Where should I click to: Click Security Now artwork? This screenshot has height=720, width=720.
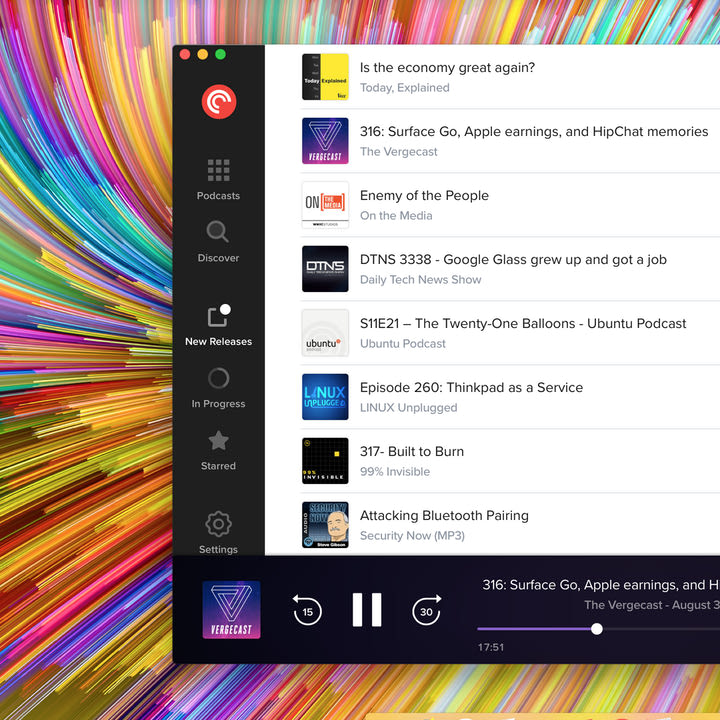point(325,525)
